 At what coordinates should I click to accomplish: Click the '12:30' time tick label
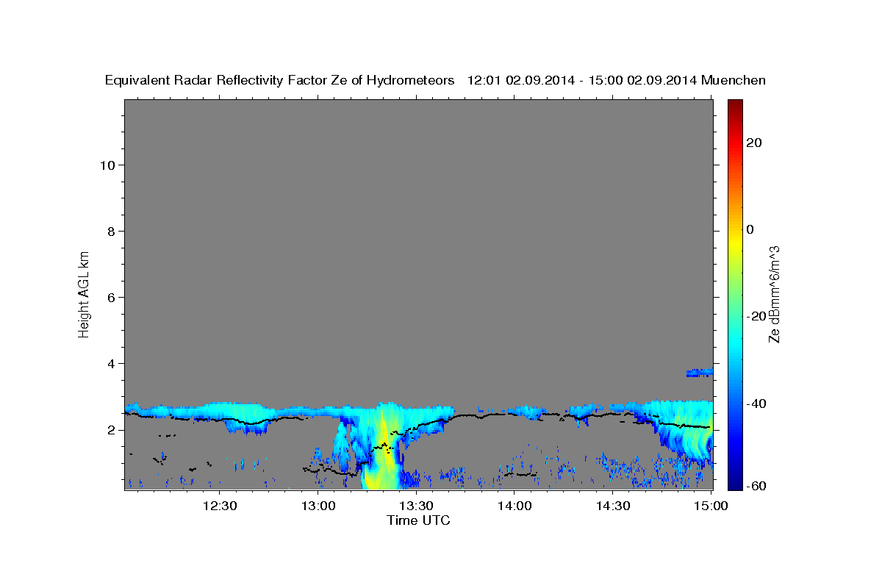coord(220,506)
